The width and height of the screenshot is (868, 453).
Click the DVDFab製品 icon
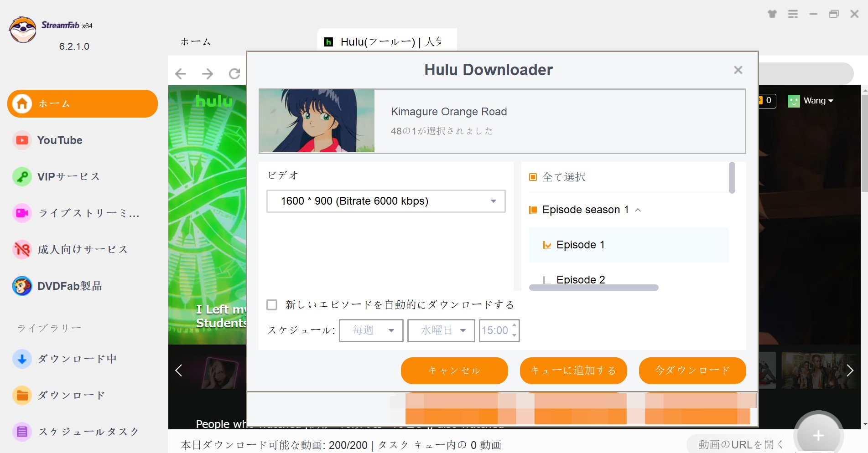[x=22, y=286]
